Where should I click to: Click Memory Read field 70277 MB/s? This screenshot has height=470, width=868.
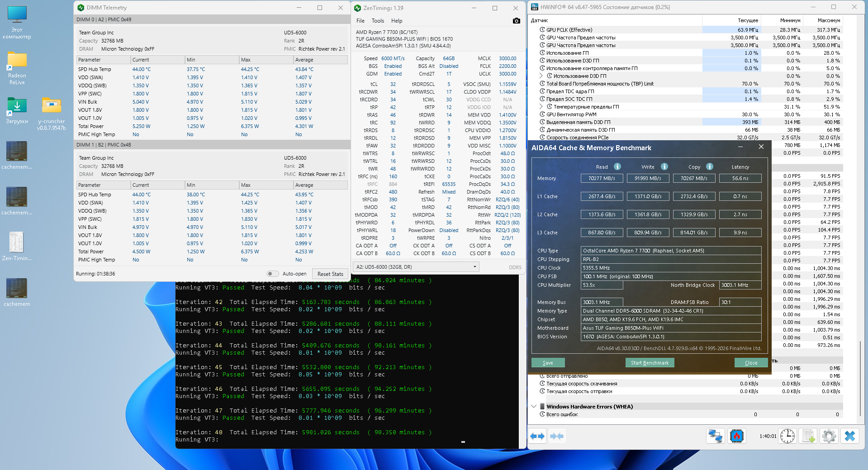click(x=602, y=178)
